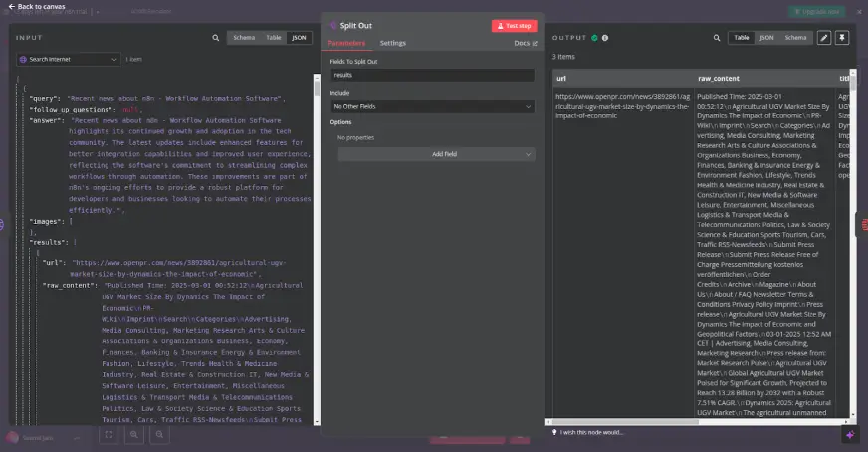868x452 pixels.
Task: Click the Split Out node icon
Action: [x=333, y=25]
